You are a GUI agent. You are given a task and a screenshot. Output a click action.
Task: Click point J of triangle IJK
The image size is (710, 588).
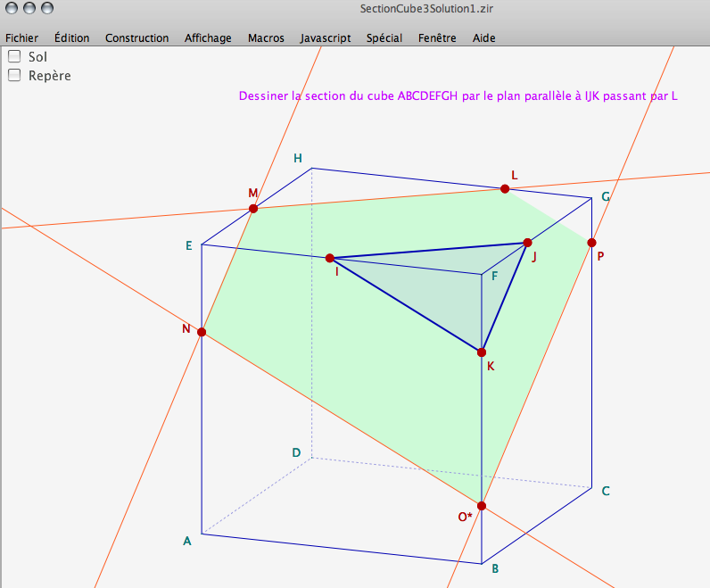click(x=527, y=243)
